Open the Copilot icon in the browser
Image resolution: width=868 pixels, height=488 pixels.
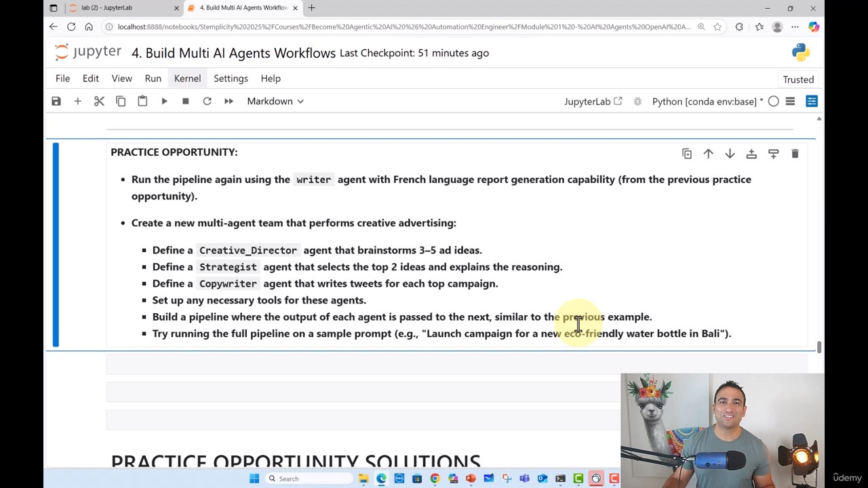tap(814, 27)
